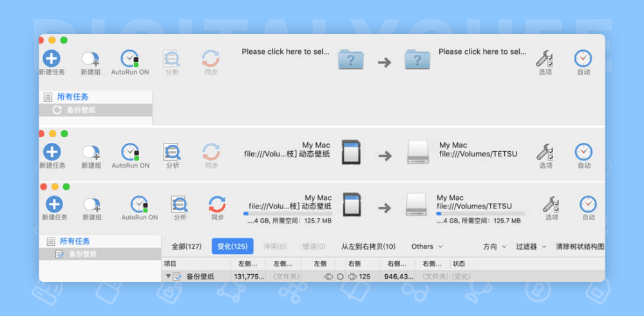Viewport: 644px width, 316px height.
Task: Open the Others dropdown
Action: 427,246
